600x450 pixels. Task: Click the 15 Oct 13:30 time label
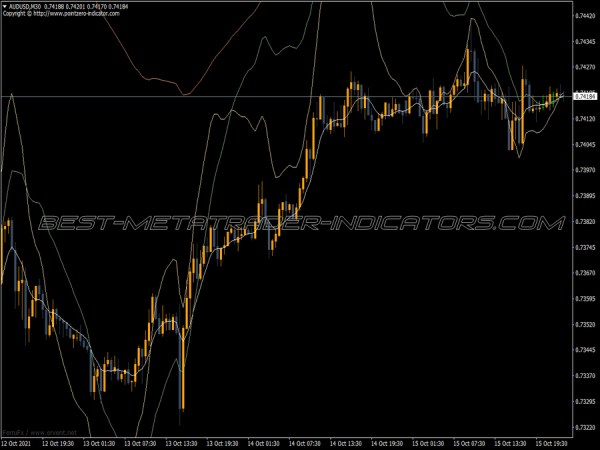coord(510,443)
